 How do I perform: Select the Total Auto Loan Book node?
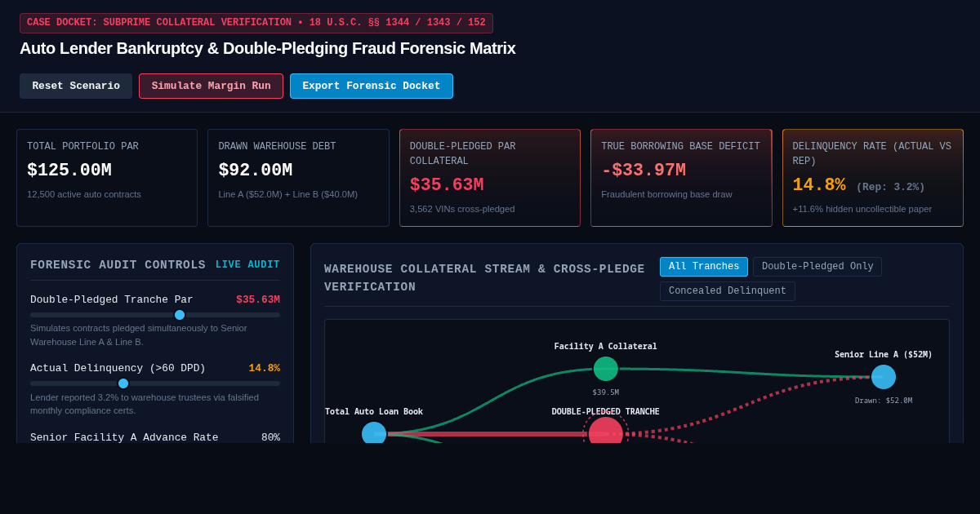(374, 432)
